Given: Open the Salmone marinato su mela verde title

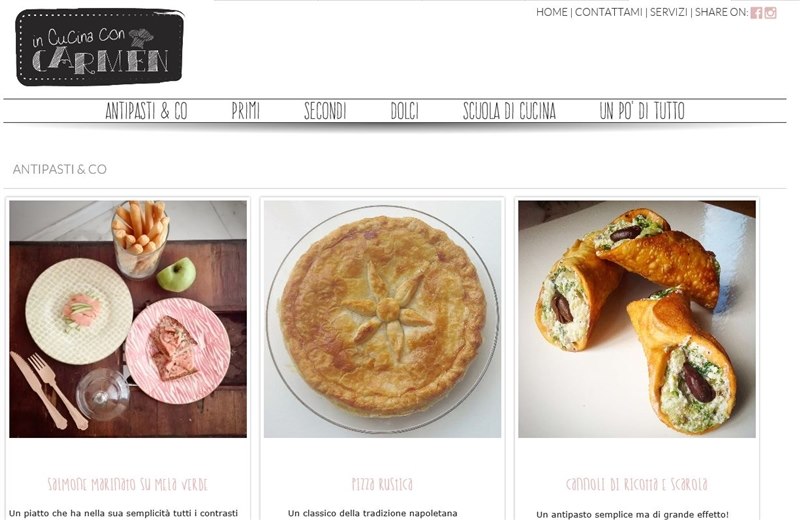Looking at the screenshot, I should pyautogui.click(x=128, y=484).
